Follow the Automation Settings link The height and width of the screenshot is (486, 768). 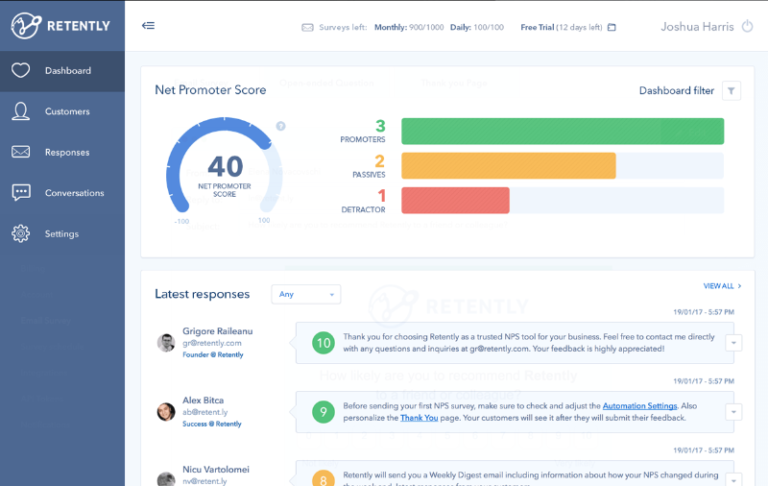click(639, 406)
